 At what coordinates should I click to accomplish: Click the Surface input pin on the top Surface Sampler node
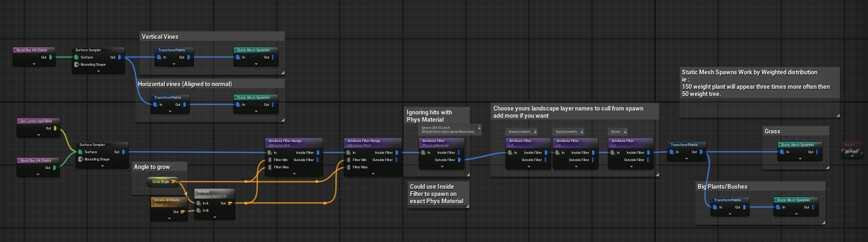[76, 57]
